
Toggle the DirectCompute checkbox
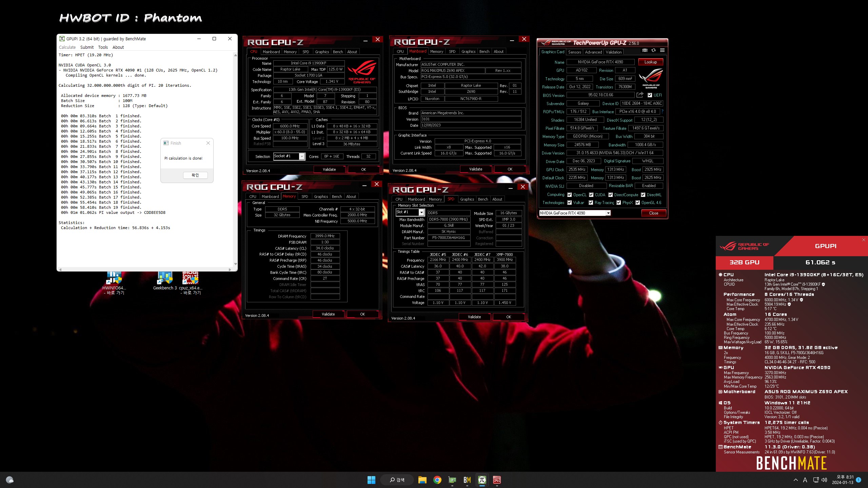(611, 195)
